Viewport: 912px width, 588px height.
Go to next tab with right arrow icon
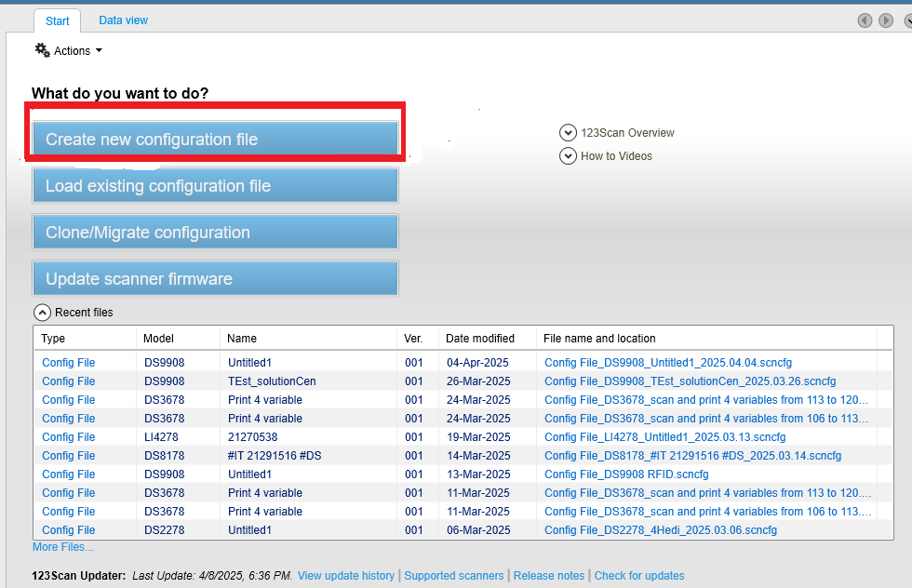(x=886, y=20)
